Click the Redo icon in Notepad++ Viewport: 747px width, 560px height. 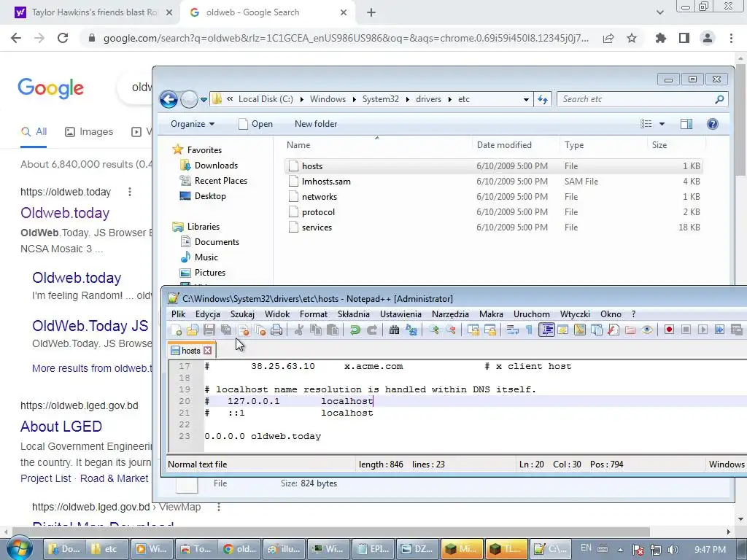[372, 330]
